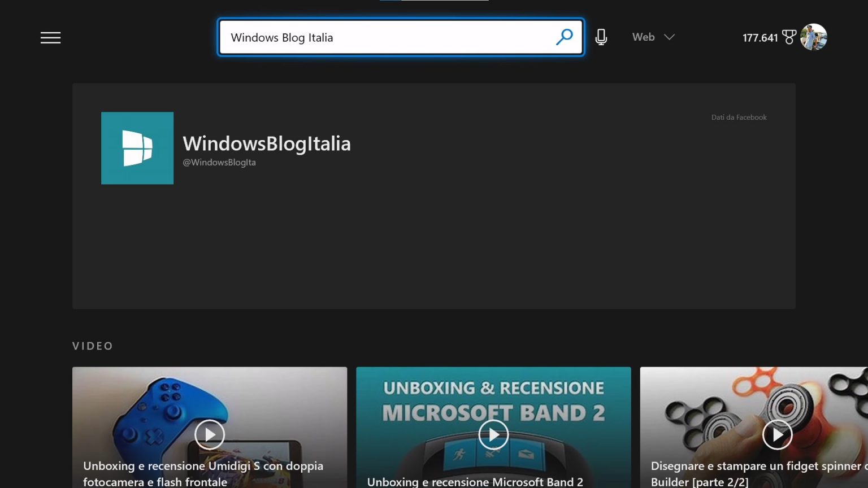Expand the chevron next to Web

pyautogui.click(x=669, y=37)
